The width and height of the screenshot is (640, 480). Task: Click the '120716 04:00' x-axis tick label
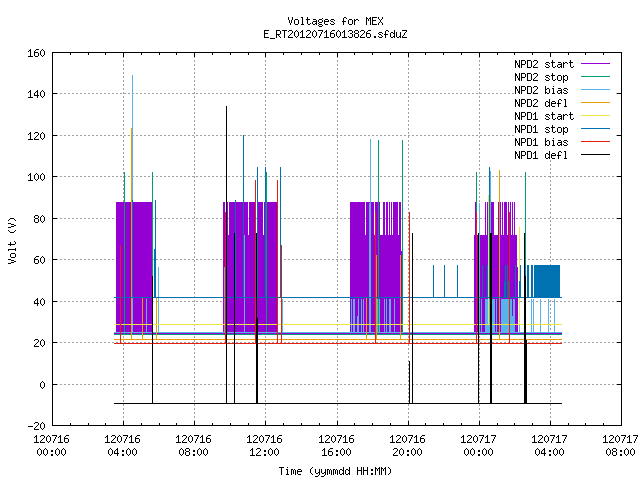click(122, 446)
